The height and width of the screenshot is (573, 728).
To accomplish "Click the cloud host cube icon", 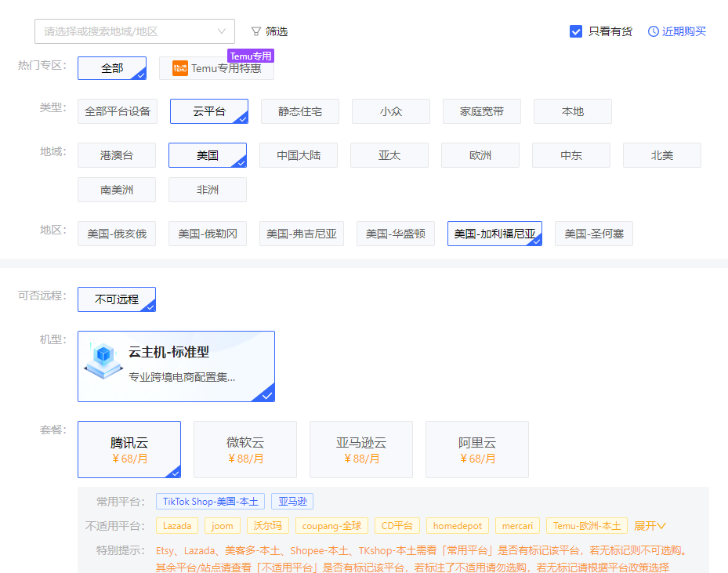I will click(103, 361).
